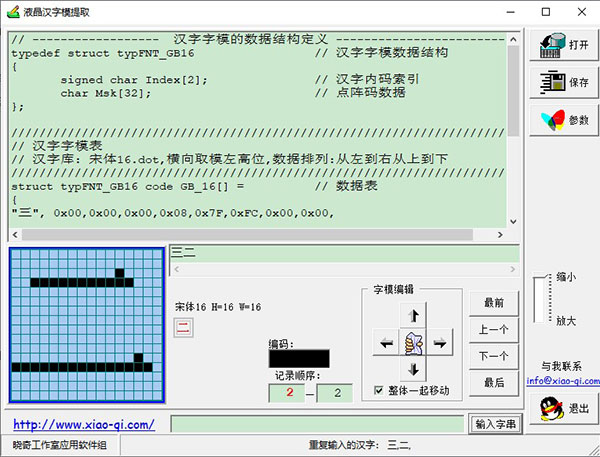
Task: Click the small red 二 character preview icon
Action: pyautogui.click(x=183, y=327)
